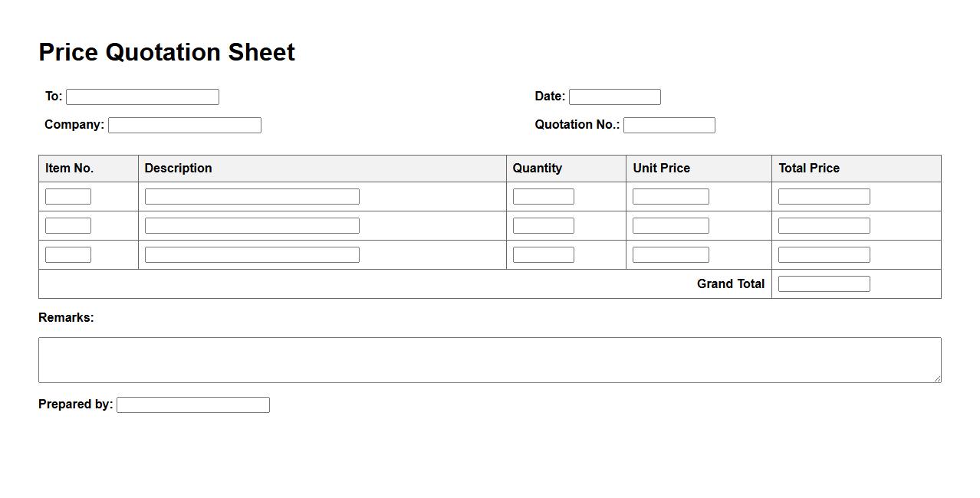Focus the Company name field
This screenshot has width=980, height=498.
185,125
